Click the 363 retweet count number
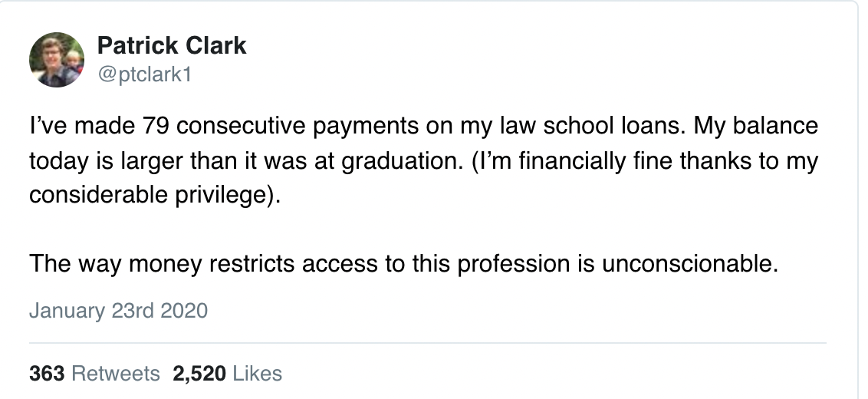Viewport: 868px width, 399px height. [47, 374]
